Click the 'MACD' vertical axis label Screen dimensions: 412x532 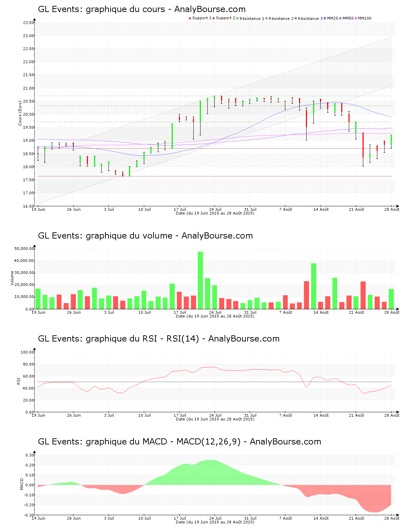[x=22, y=484]
